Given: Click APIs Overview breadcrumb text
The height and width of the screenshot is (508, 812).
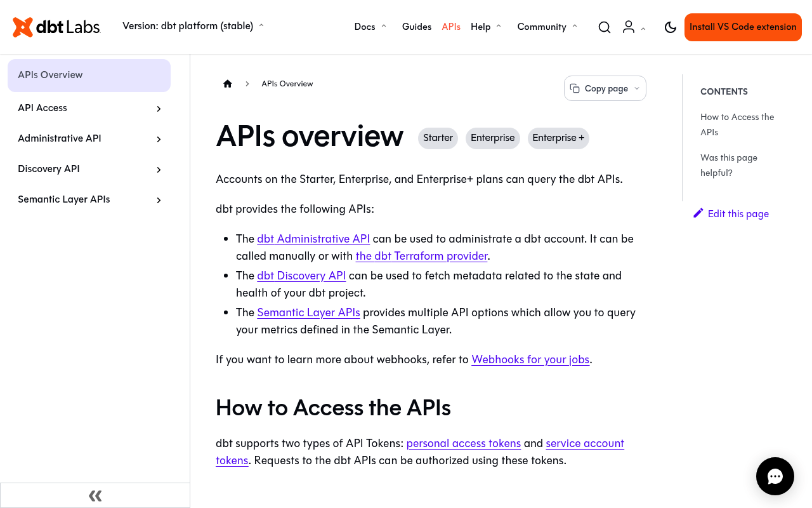Looking at the screenshot, I should [x=287, y=84].
